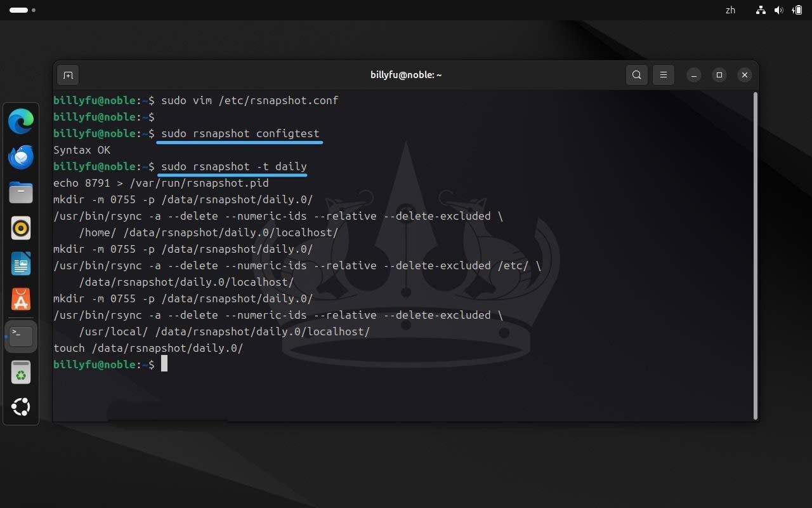Open battery power icon in top bar
Image resolution: width=812 pixels, height=508 pixels.
[x=797, y=10]
